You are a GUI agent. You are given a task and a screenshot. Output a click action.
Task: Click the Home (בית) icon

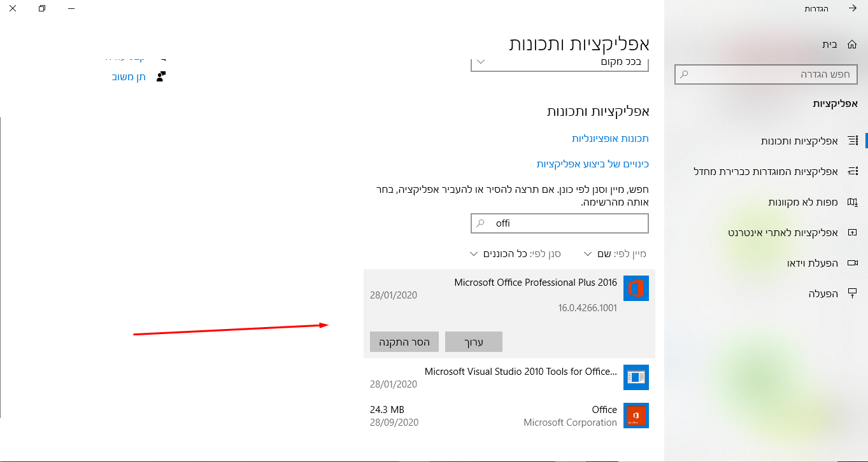tap(852, 45)
